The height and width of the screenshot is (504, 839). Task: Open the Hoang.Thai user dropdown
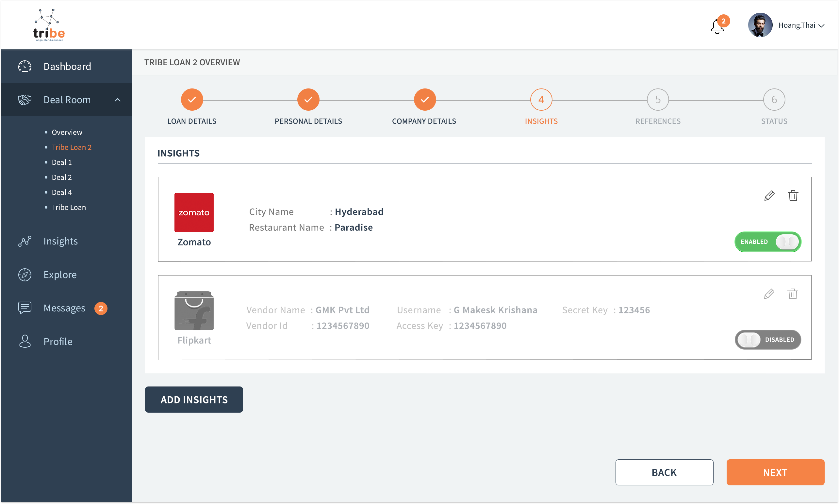click(x=801, y=25)
